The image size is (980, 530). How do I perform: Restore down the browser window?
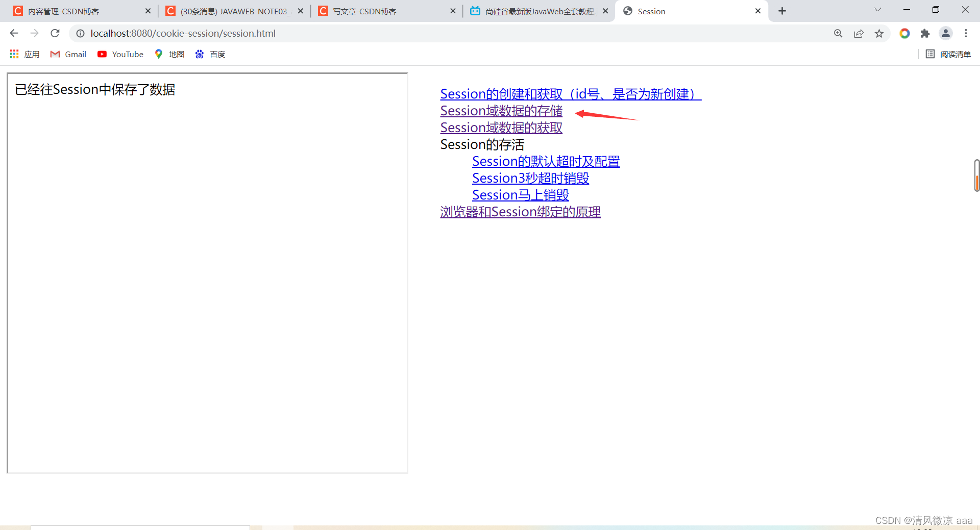936,10
